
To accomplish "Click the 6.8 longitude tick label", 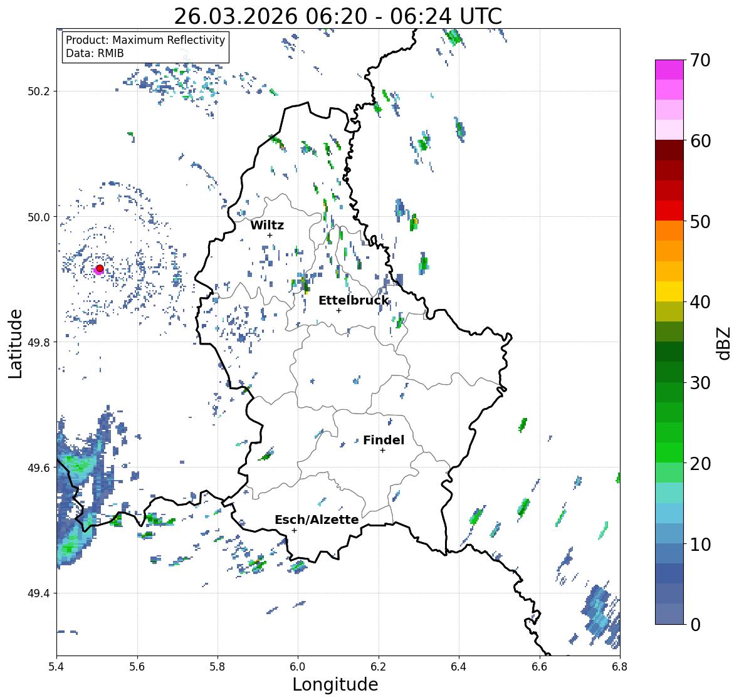I will 620,667.
